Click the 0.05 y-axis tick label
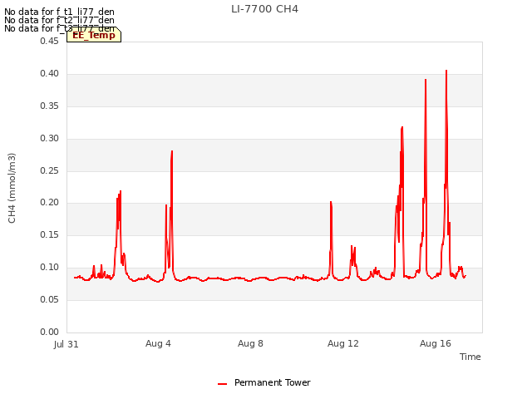This screenshot has height=399, width=532. point(50,300)
